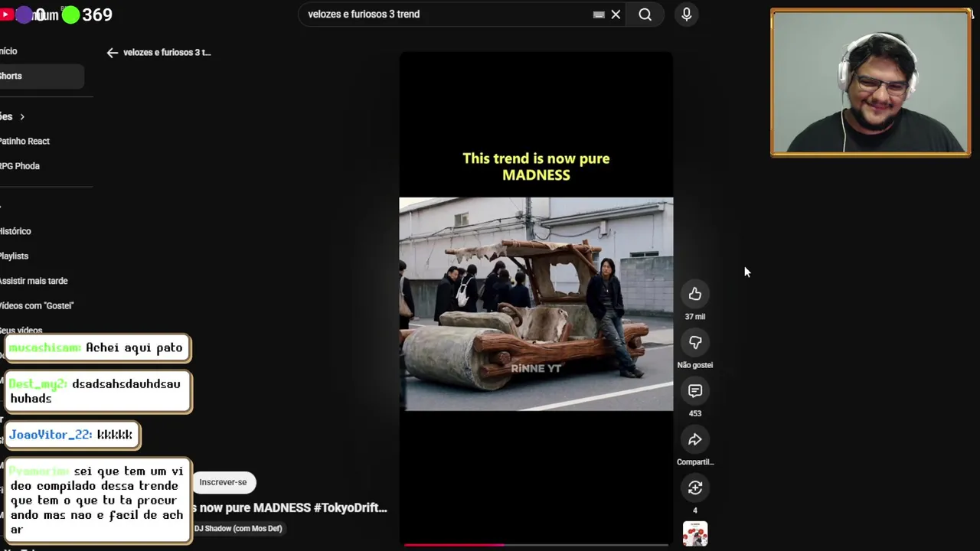980x551 pixels.
Task: Expand the subscriptions section chevron in the sidebar
Action: tap(22, 116)
